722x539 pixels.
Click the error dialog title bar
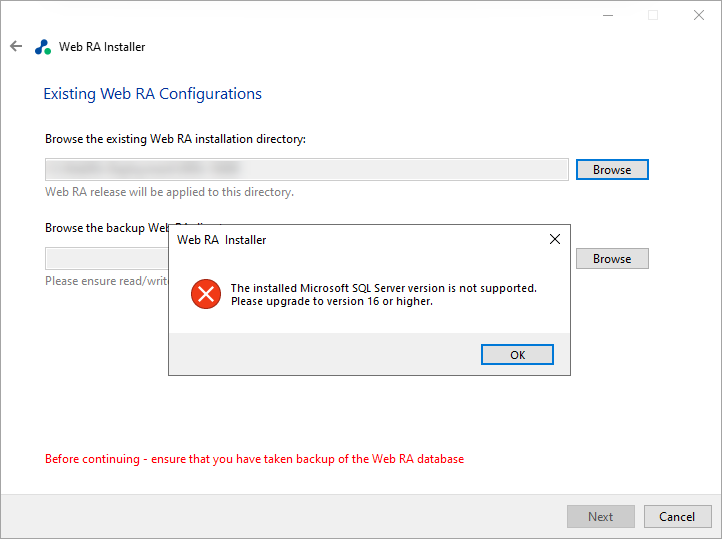pyautogui.click(x=350, y=240)
